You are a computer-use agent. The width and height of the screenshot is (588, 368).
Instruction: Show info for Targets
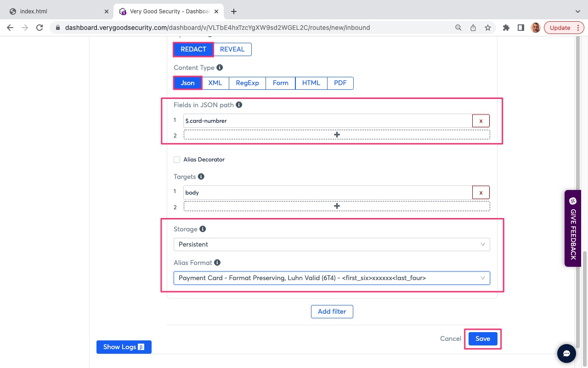(201, 177)
